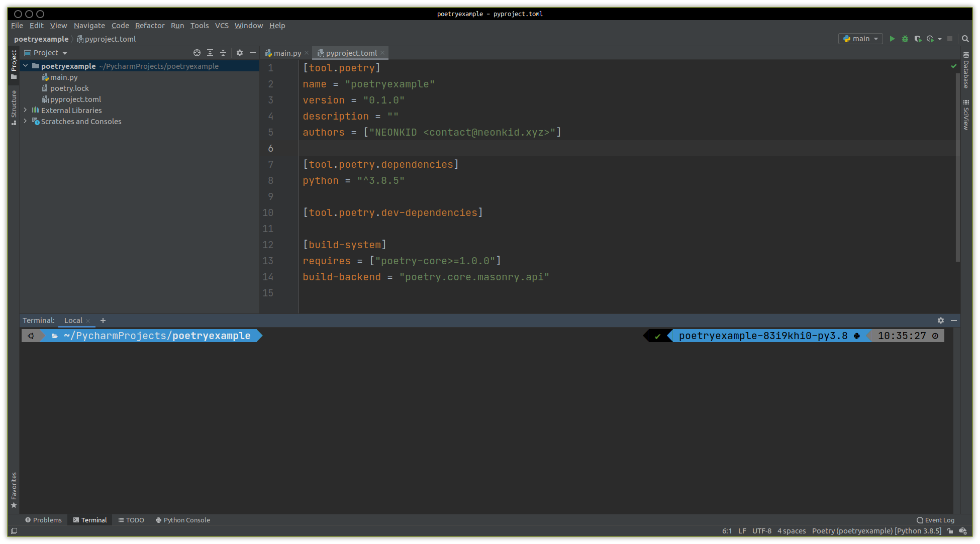Open Project panel settings gear
The width and height of the screenshot is (980, 544).
point(240,53)
